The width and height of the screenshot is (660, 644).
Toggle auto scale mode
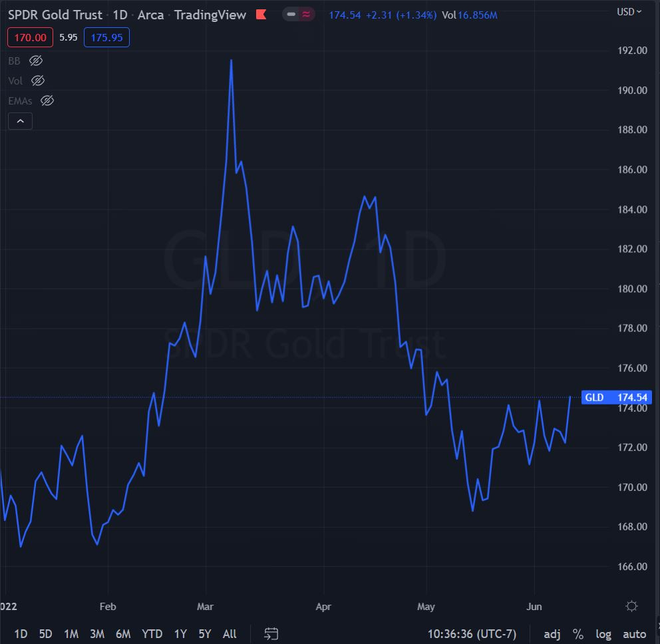pos(634,634)
